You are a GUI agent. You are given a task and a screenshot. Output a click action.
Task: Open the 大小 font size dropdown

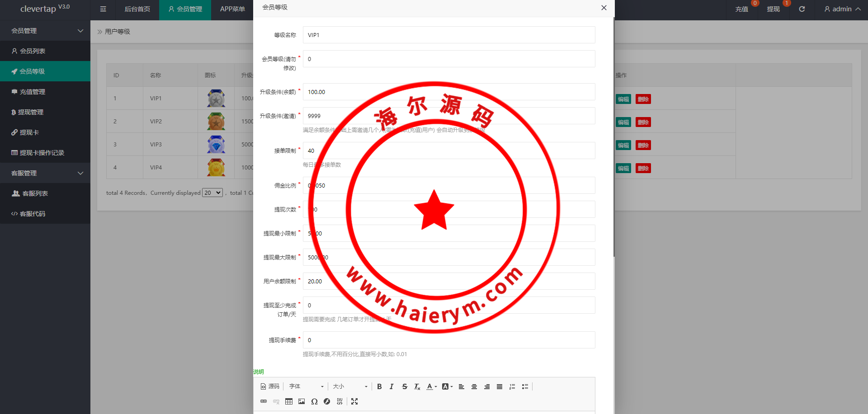[x=350, y=386]
